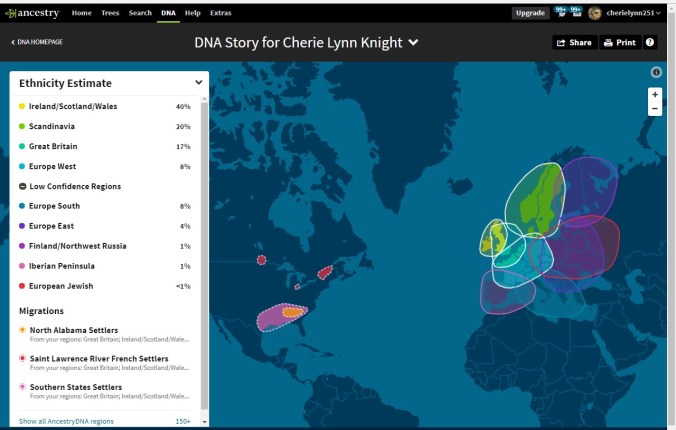Click the pink Iberian Peninsula map region

pos(500,295)
